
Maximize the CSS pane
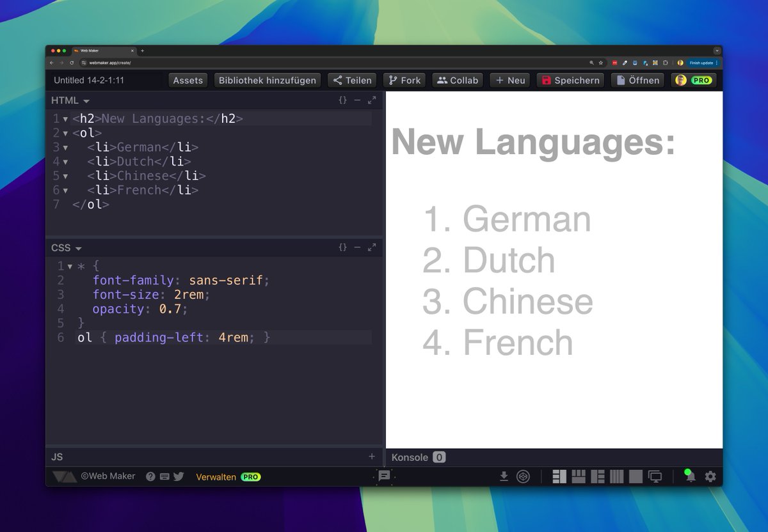372,247
